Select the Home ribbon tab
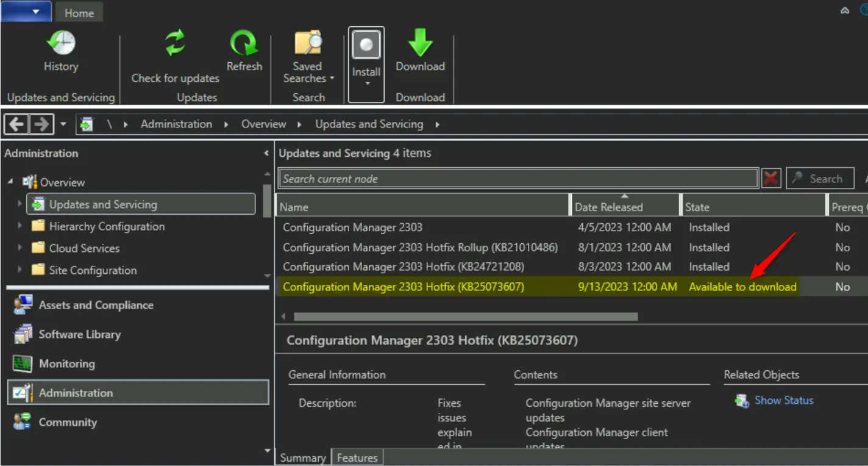 click(x=79, y=13)
